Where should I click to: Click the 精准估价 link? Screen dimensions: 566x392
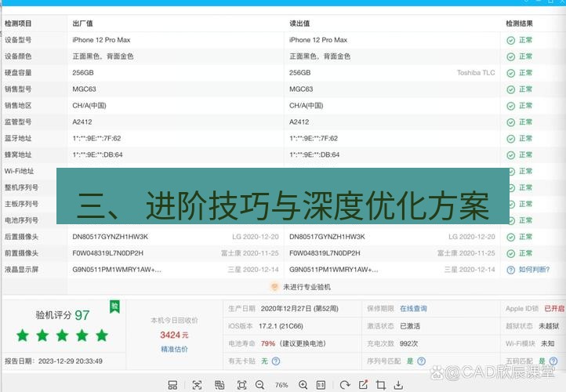(174, 349)
